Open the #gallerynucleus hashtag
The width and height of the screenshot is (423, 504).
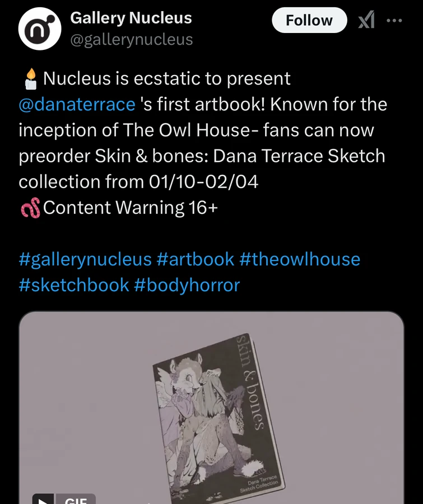coord(85,259)
